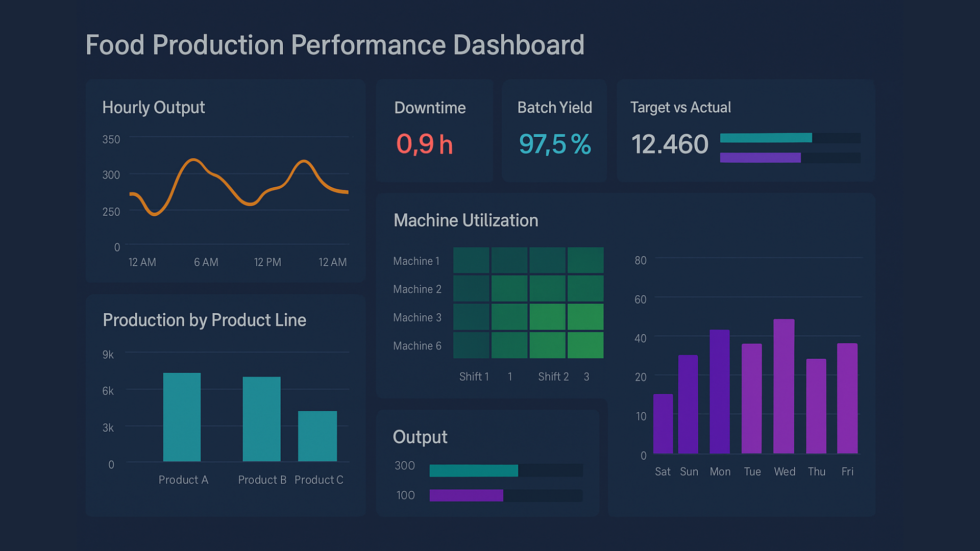Click the Batch Yield 97,5 % value
This screenshot has width=980, height=551.
click(555, 144)
